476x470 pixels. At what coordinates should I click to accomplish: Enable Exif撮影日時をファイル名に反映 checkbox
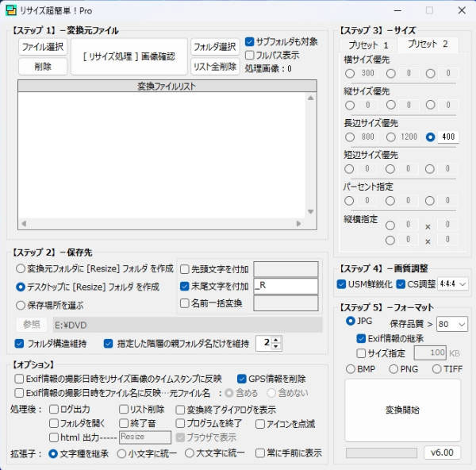click(x=19, y=393)
